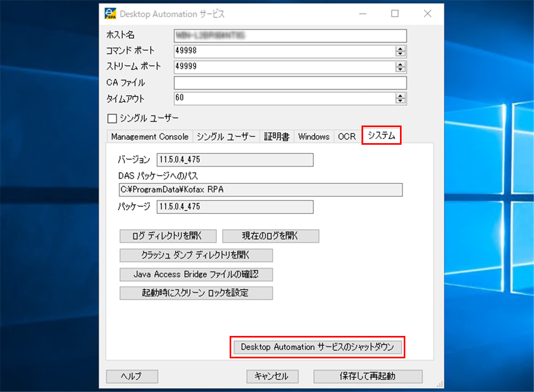The height and width of the screenshot is (392, 534).
Task: Click 起動時にスクリーン ロックを設定 button
Action: coord(196,293)
